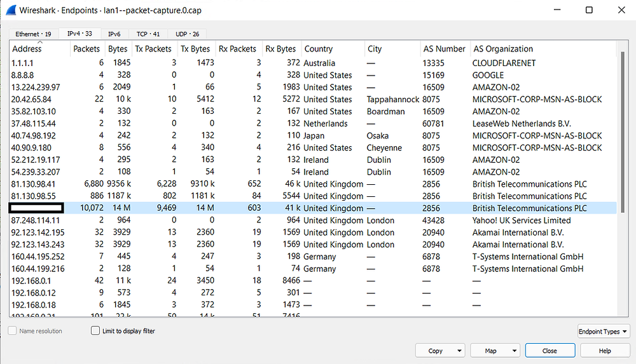Select the 81.130.98.41 row
The height and width of the screenshot is (364, 636).
(x=313, y=184)
